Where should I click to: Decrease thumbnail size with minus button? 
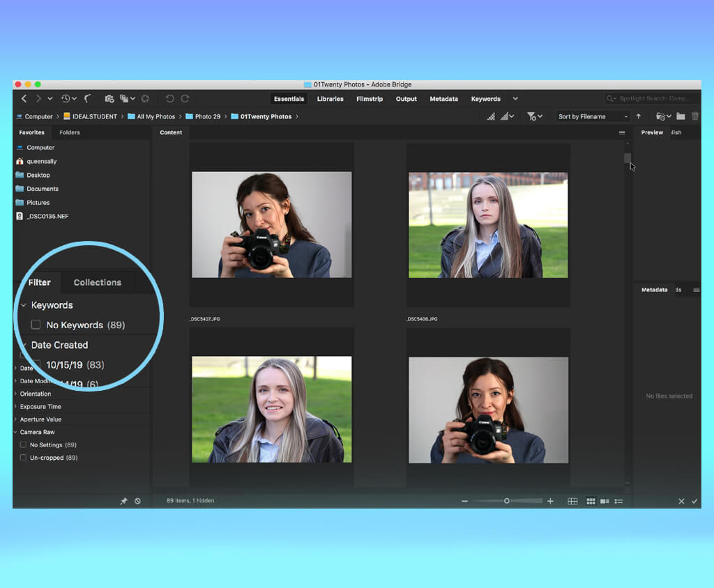pyautogui.click(x=464, y=501)
